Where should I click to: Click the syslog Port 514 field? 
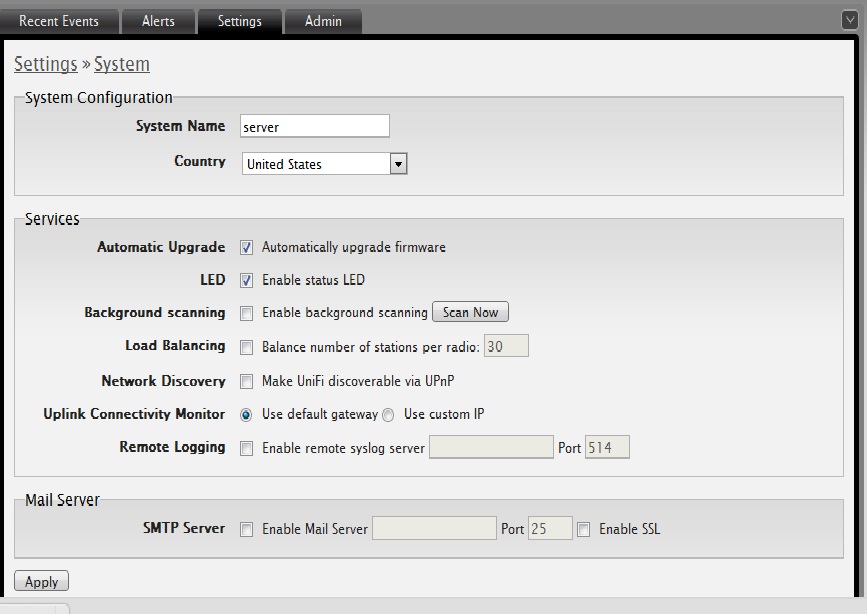tap(607, 447)
